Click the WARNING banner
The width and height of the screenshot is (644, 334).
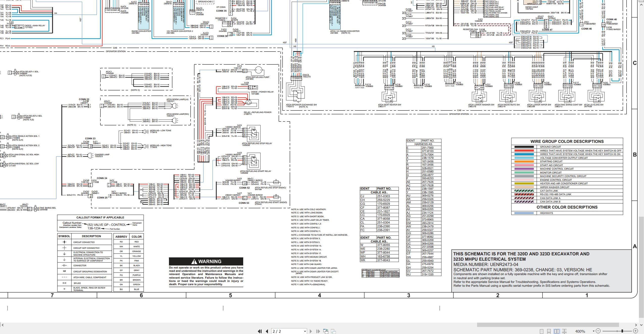click(x=206, y=261)
